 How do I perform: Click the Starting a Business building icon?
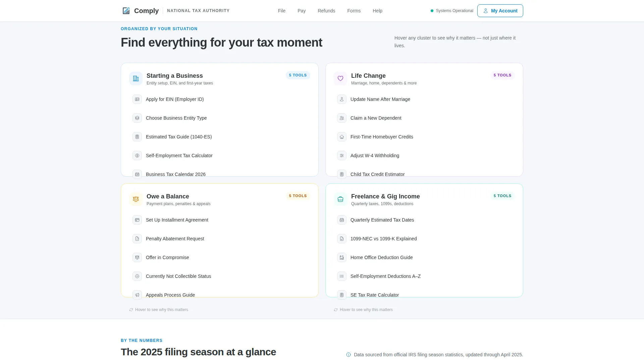(x=136, y=78)
